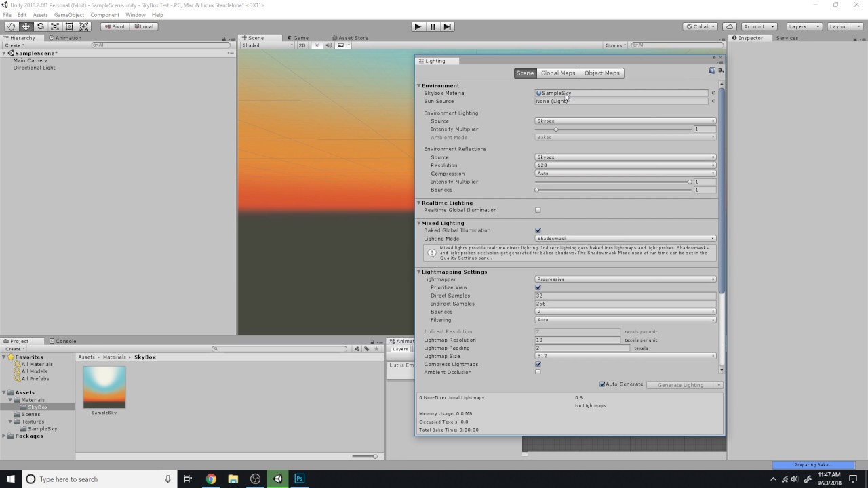Image resolution: width=868 pixels, height=488 pixels.
Task: Open Environment Lighting Source dropdown
Action: pyautogui.click(x=625, y=121)
